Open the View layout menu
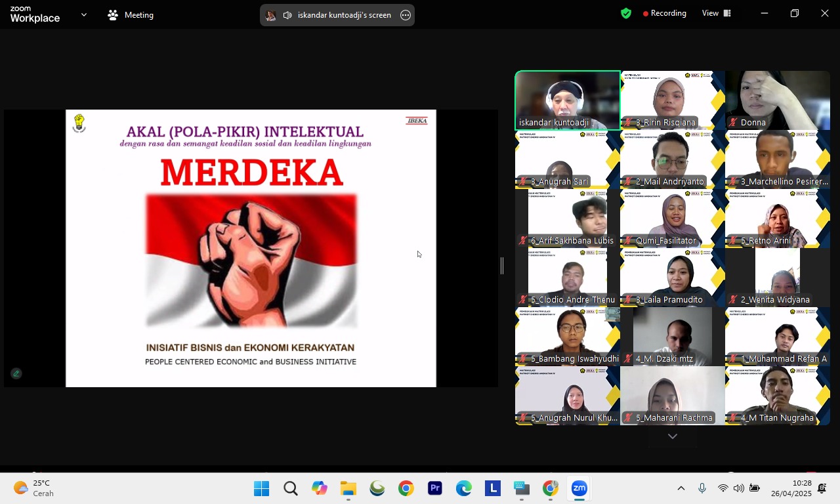Image resolution: width=840 pixels, height=504 pixels. tap(717, 13)
